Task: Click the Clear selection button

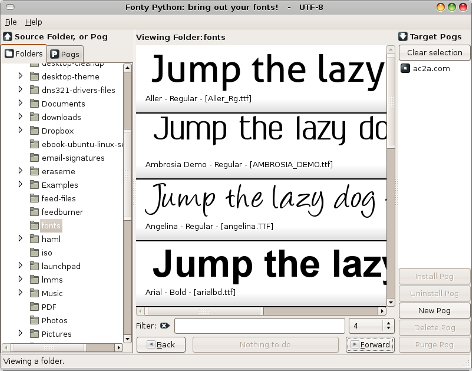Action: coord(434,53)
